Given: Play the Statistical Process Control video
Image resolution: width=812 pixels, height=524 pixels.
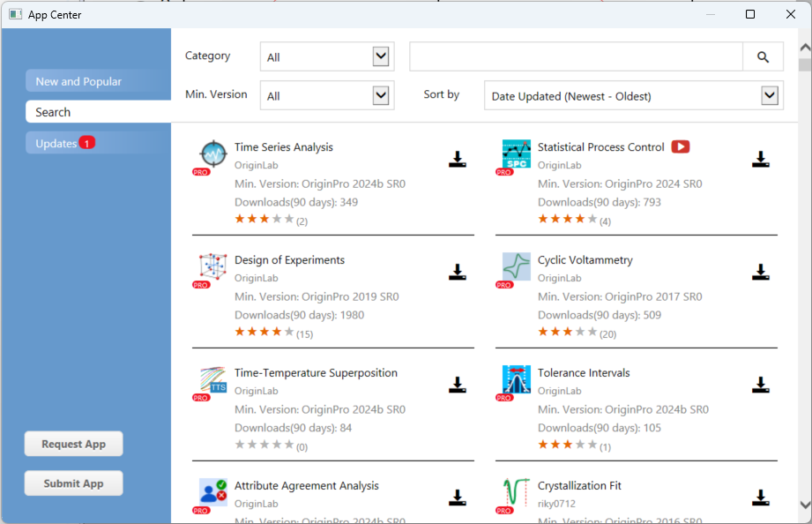Looking at the screenshot, I should (681, 146).
